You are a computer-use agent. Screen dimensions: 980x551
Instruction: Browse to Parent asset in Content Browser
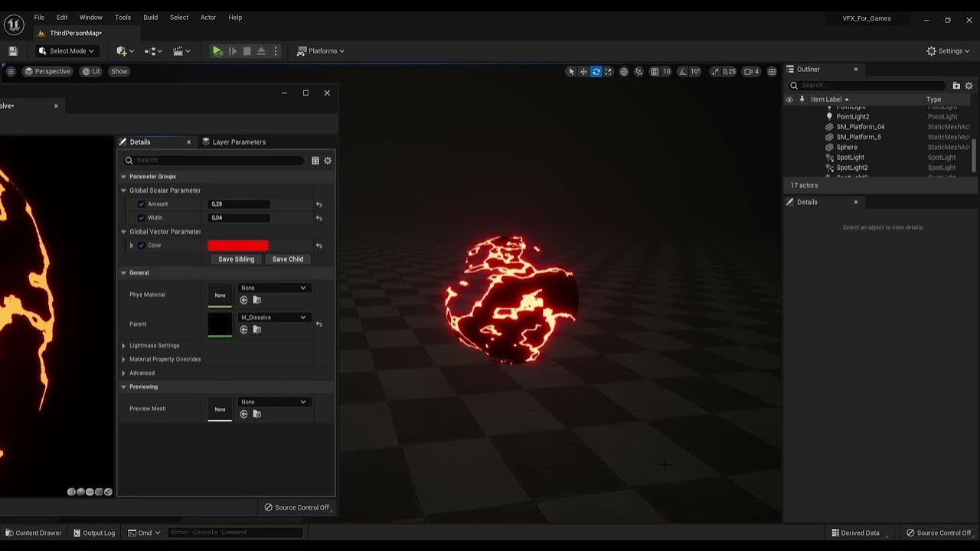click(x=257, y=330)
